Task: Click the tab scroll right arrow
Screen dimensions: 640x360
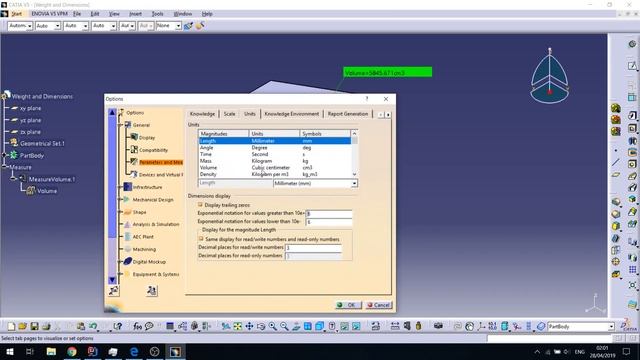Action: coord(388,115)
